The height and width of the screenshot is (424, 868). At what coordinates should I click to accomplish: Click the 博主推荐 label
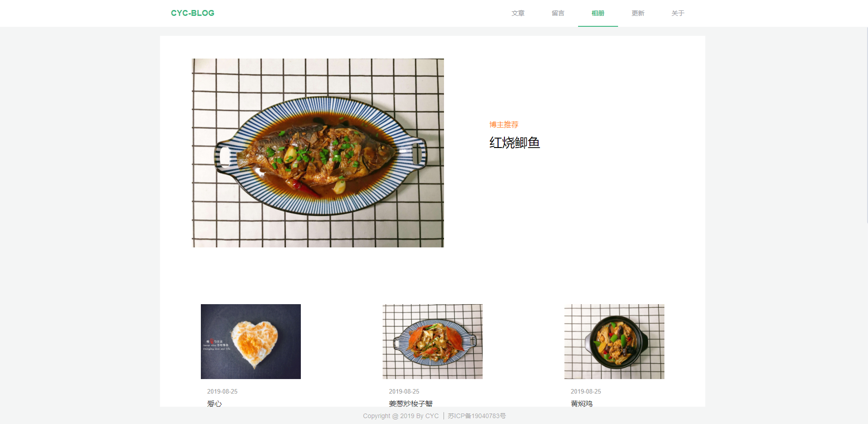click(504, 124)
